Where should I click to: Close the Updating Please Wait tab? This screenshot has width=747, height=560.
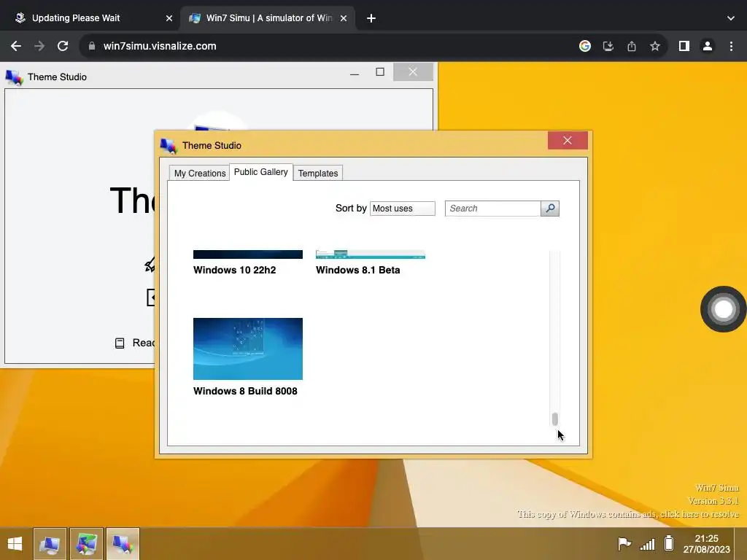click(169, 18)
